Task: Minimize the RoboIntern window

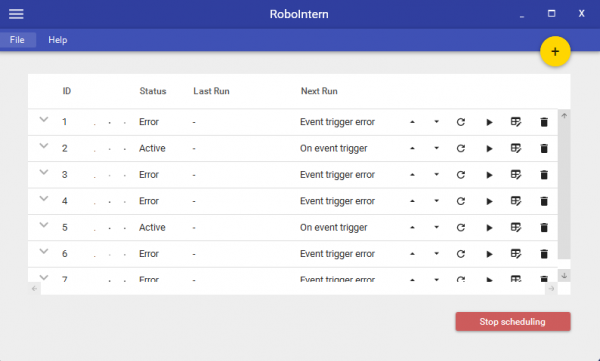Action: [x=522, y=16]
